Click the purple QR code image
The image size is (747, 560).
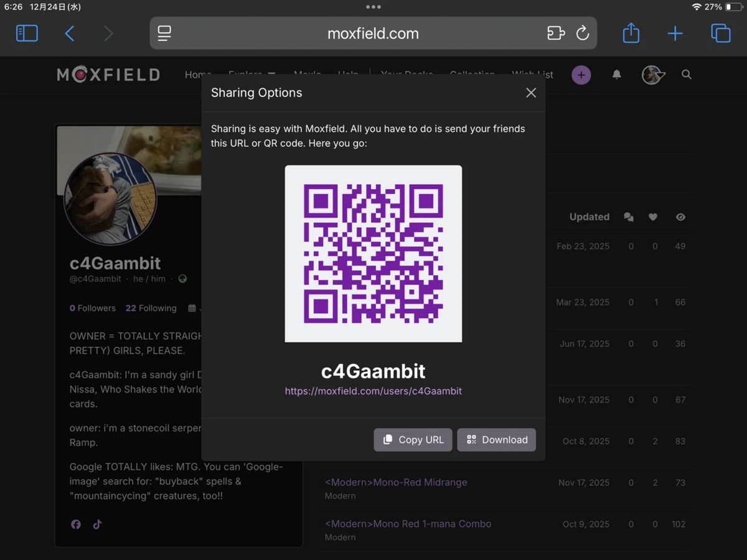click(374, 253)
